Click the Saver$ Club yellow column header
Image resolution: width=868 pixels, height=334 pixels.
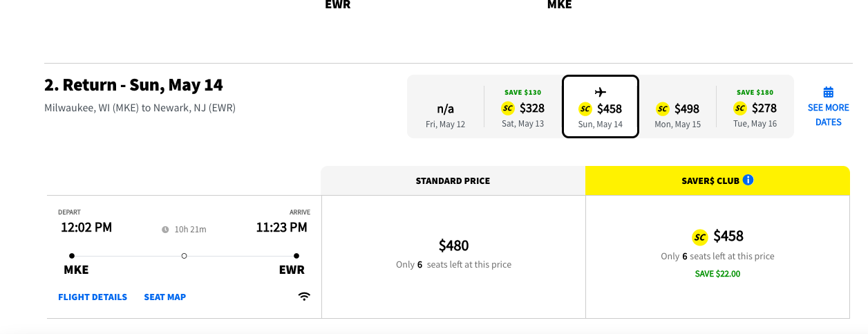coord(717,180)
